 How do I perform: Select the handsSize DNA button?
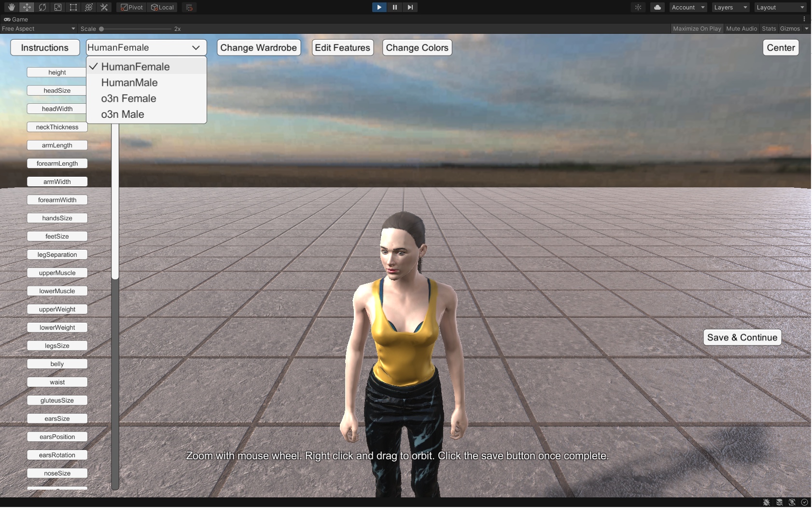(x=57, y=218)
